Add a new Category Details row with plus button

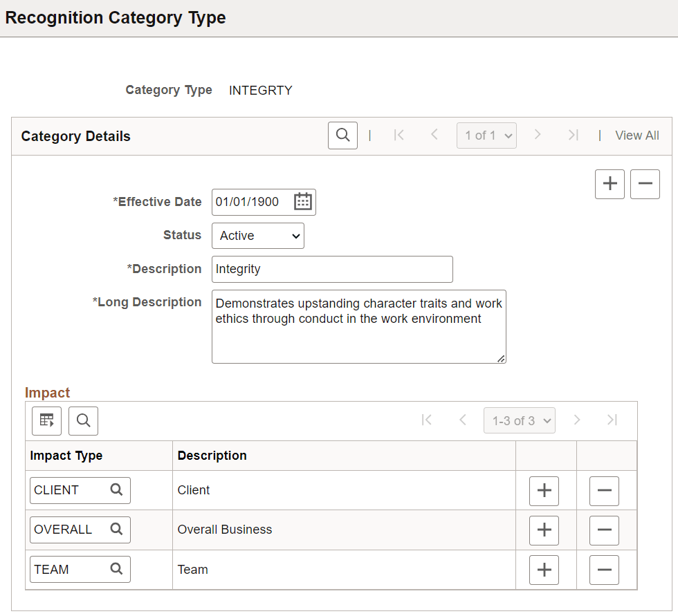tap(610, 184)
